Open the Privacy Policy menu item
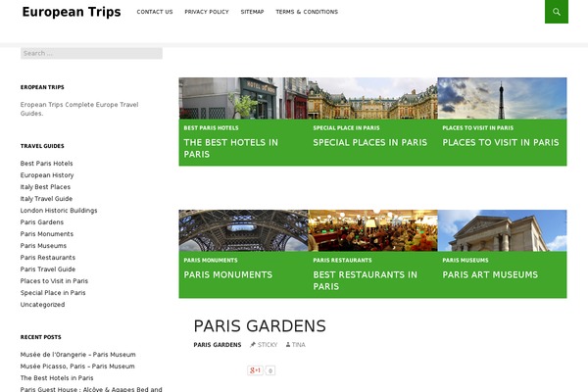This screenshot has width=588, height=392. (207, 12)
